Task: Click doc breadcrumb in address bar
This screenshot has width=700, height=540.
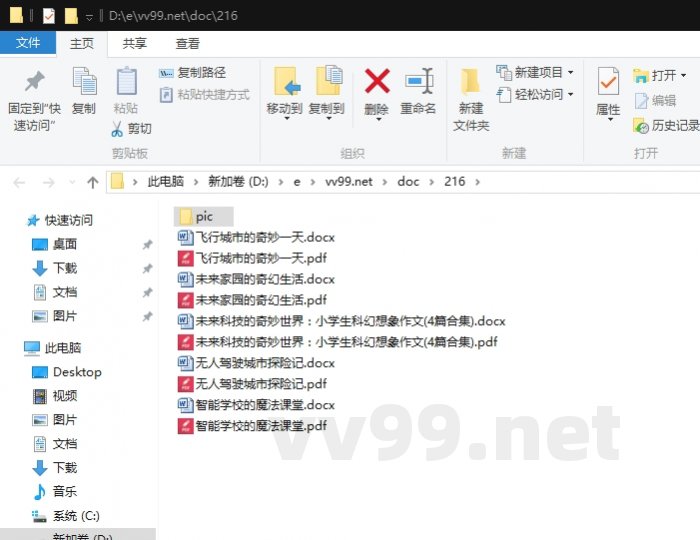Action: [x=408, y=182]
